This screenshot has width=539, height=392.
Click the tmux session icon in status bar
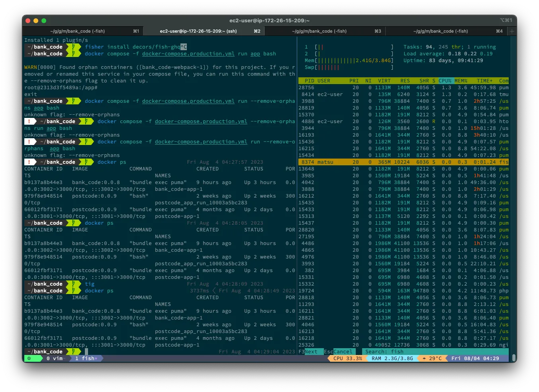tap(29, 359)
